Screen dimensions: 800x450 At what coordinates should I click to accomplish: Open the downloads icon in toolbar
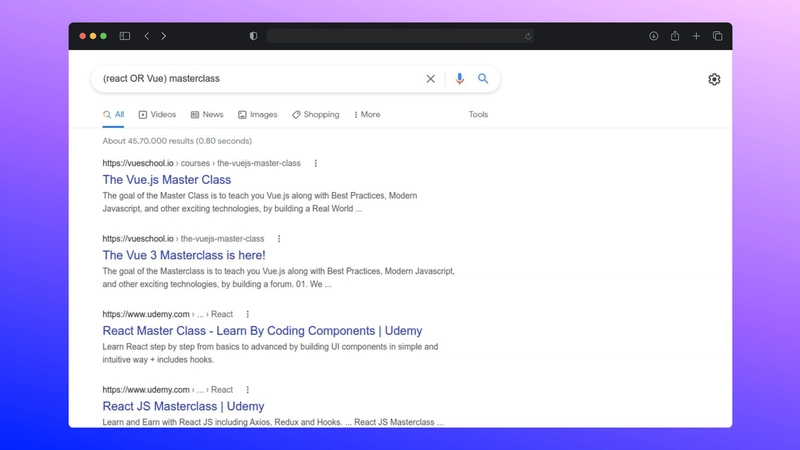(654, 36)
